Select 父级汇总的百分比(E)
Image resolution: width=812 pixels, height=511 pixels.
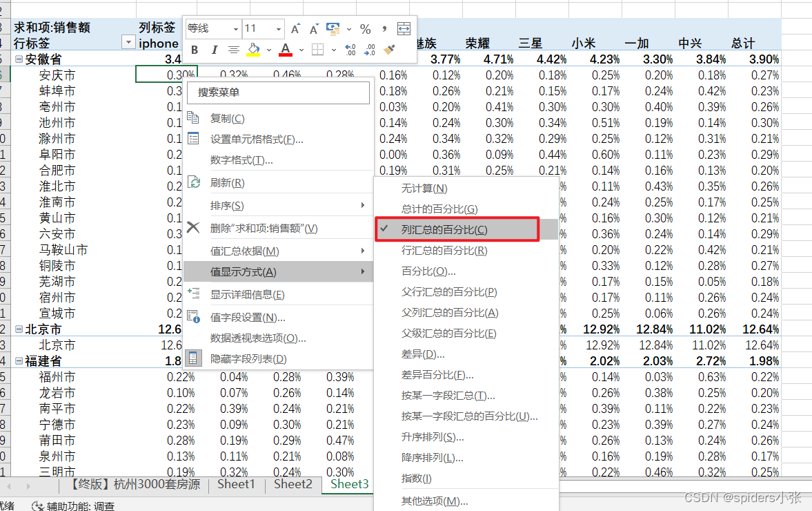(448, 334)
